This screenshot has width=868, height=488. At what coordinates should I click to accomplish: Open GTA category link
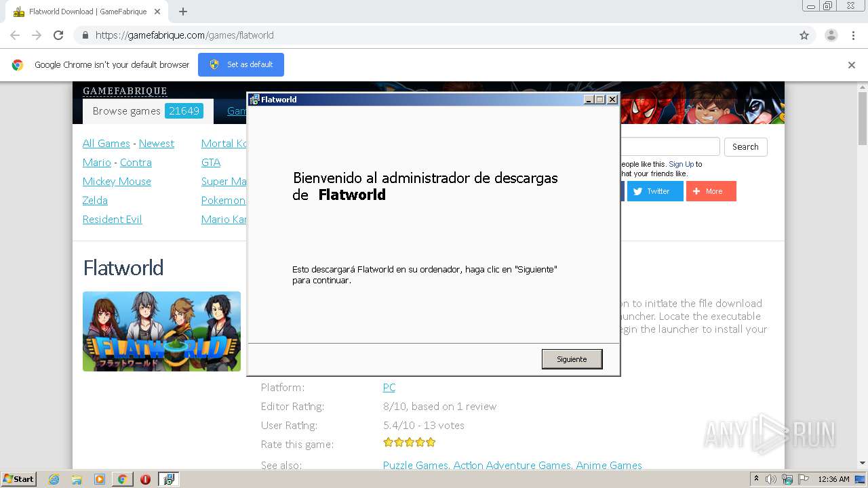(211, 163)
